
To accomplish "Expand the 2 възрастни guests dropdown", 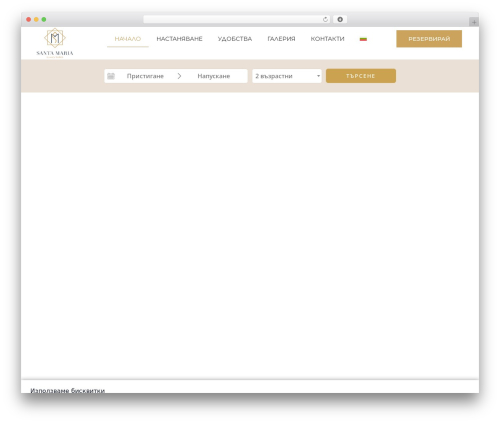I will [x=287, y=76].
